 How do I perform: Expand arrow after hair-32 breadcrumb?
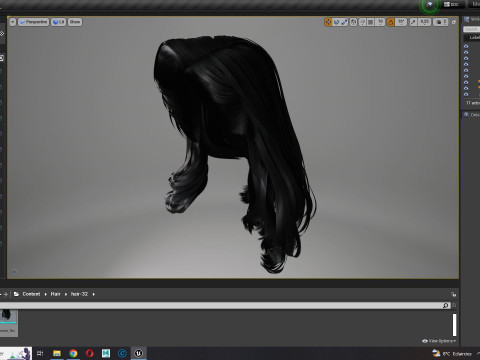pos(94,294)
